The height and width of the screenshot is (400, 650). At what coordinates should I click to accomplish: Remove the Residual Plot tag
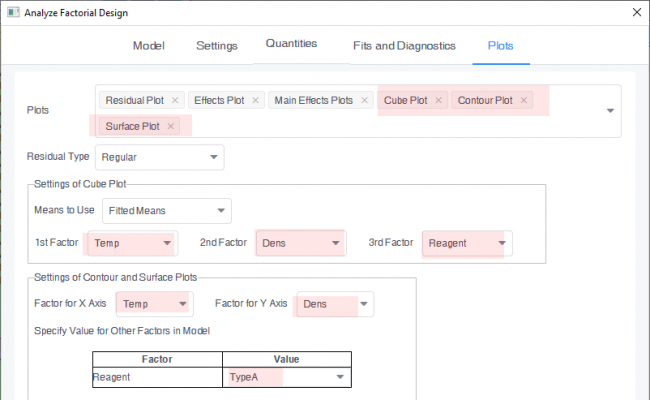point(175,101)
